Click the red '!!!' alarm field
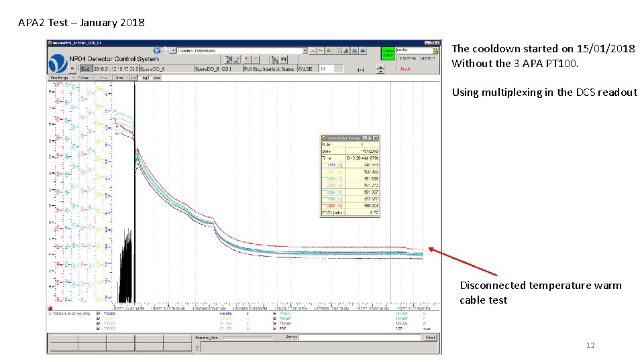 (x=327, y=69)
